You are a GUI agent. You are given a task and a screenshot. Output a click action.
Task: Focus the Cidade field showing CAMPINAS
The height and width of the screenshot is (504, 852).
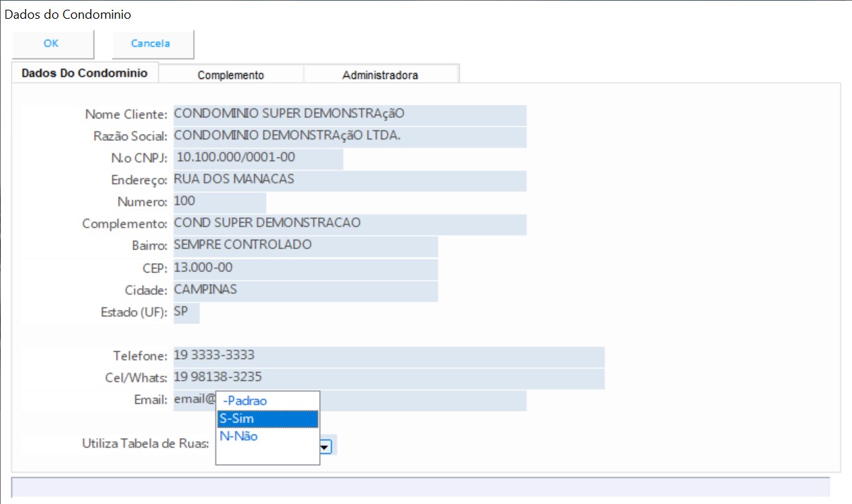click(305, 290)
